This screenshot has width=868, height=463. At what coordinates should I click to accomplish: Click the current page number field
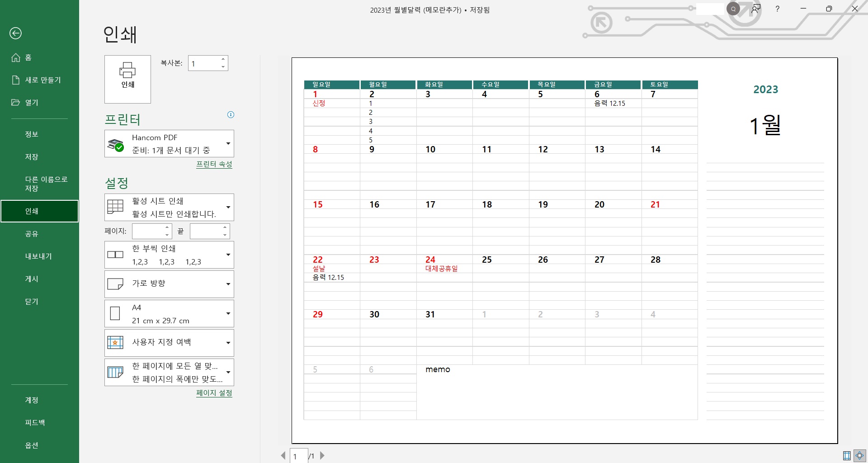click(x=299, y=456)
